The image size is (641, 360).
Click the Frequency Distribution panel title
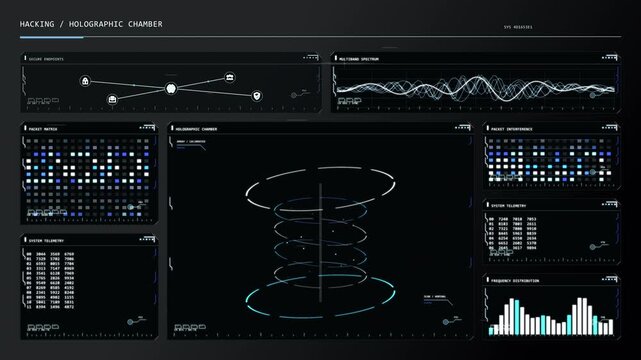click(515, 281)
